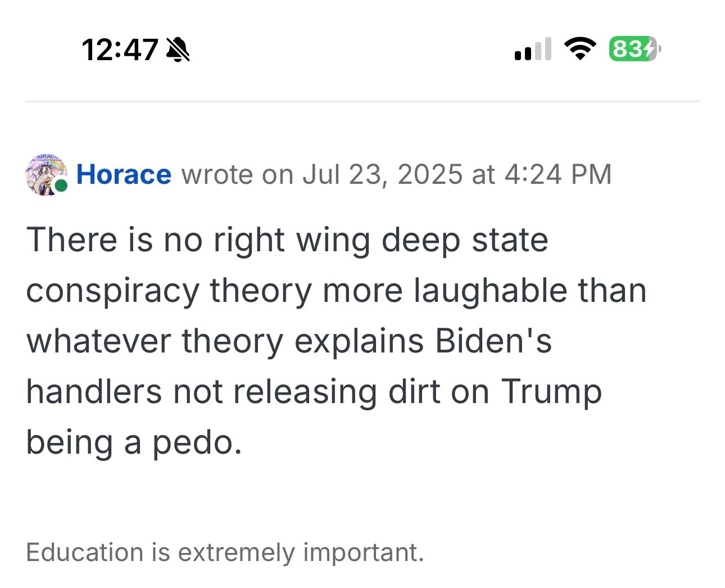This screenshot has height=588, width=725.
Task: Open the Horace username profile link
Action: pyautogui.click(x=124, y=174)
